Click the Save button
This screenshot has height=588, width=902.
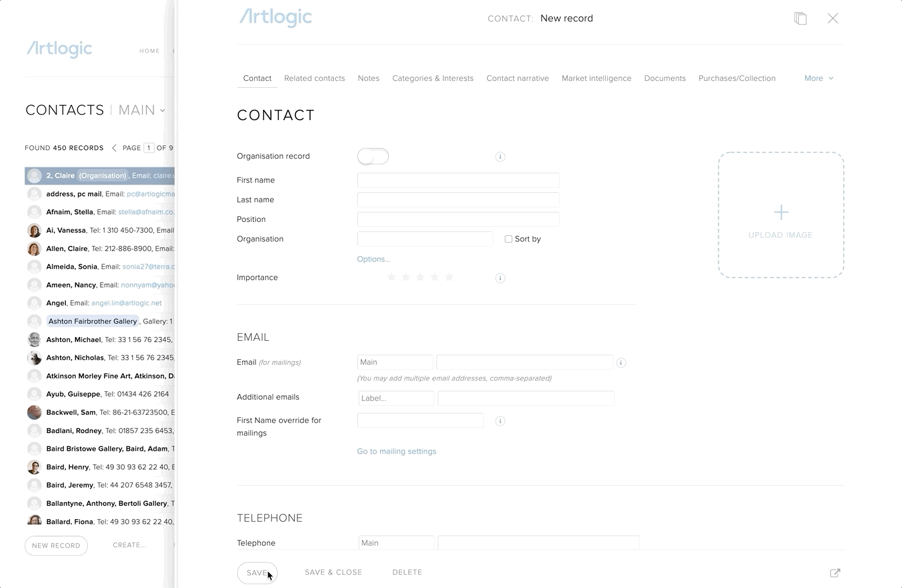[257, 573]
